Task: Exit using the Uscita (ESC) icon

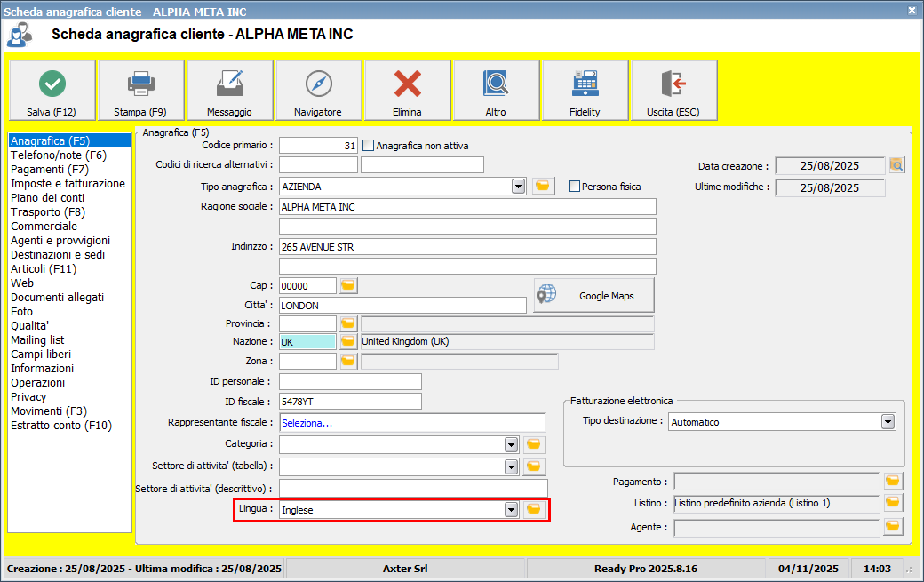Action: click(673, 84)
